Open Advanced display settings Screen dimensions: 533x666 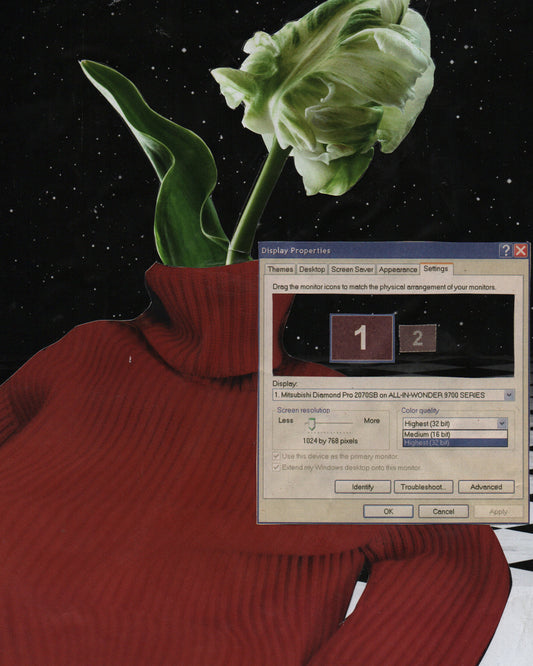pos(486,487)
